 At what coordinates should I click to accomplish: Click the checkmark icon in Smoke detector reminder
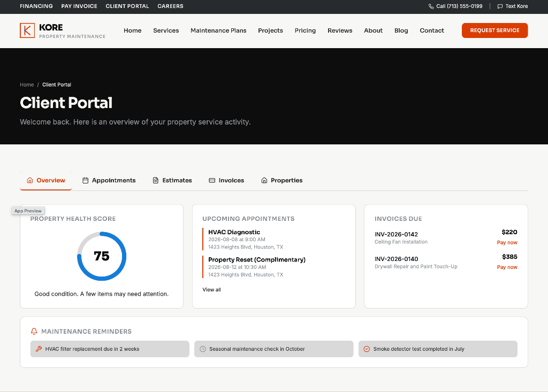pyautogui.click(x=367, y=349)
